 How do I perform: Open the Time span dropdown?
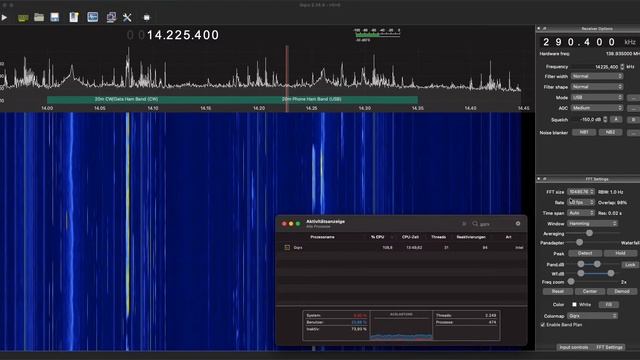pyautogui.click(x=581, y=213)
